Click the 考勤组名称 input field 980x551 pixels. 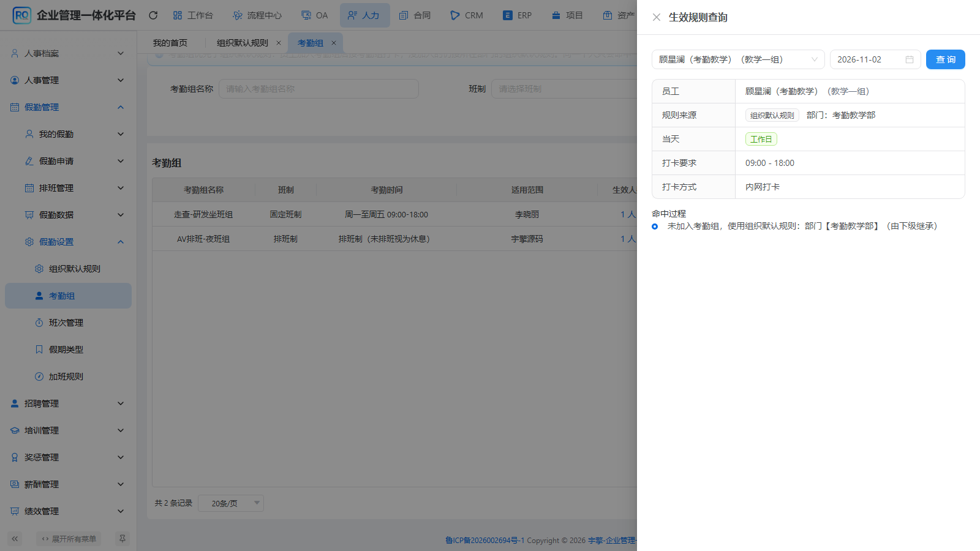click(318, 89)
